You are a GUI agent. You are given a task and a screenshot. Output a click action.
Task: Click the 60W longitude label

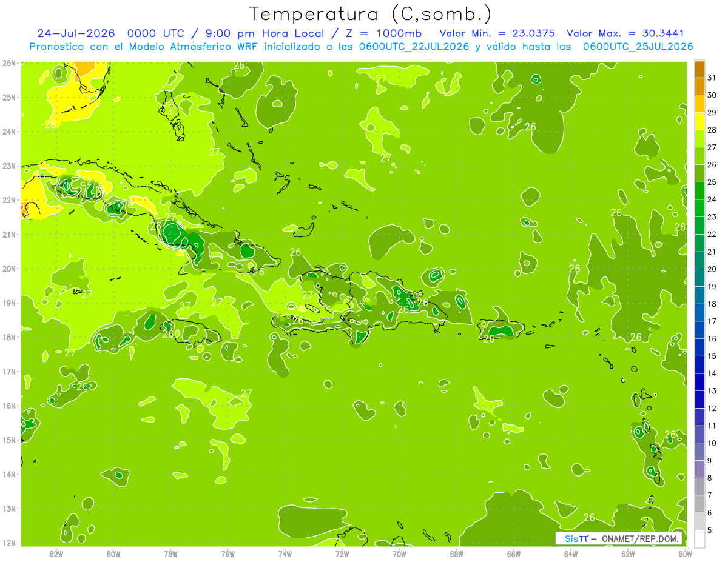coord(686,554)
